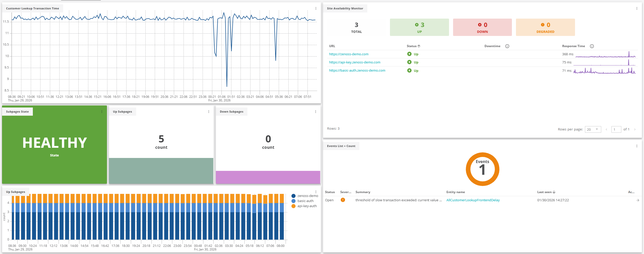Viewport: 644px width, 254px height.
Task: Filter sites by the UP status card
Action: [x=419, y=27]
